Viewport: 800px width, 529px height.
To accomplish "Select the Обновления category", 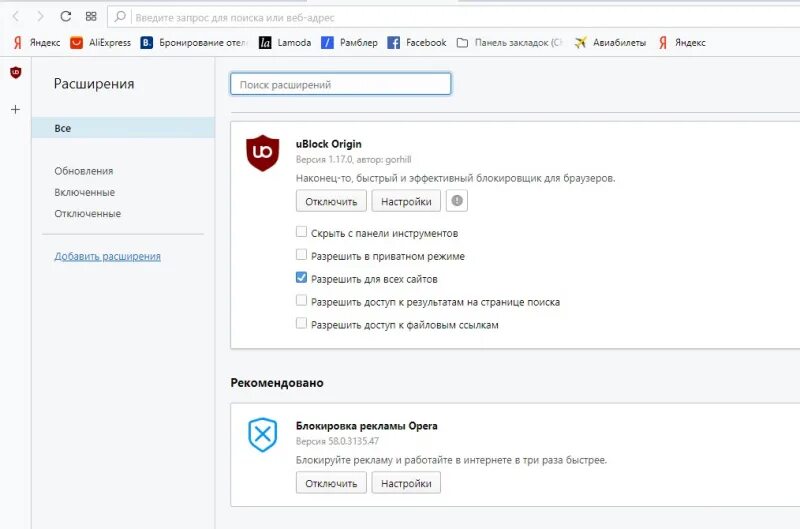I will (84, 171).
